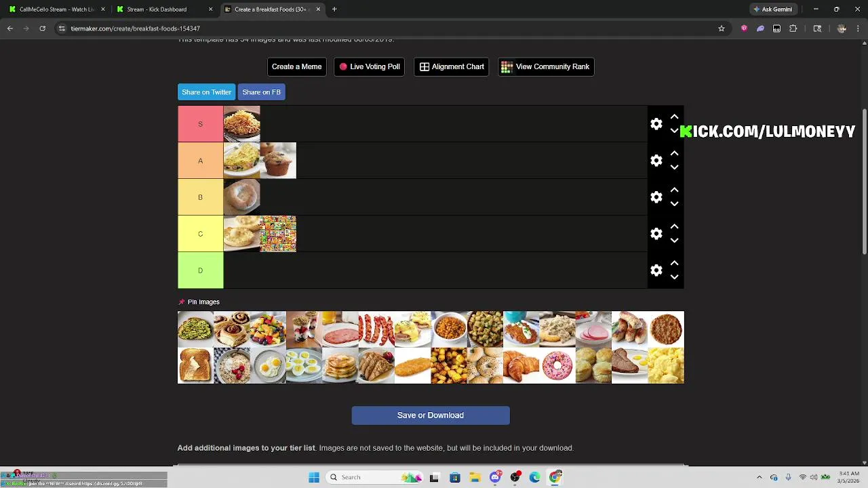Select the cinnamon roll image
The height and width of the screenshot is (488, 868).
pos(231,329)
